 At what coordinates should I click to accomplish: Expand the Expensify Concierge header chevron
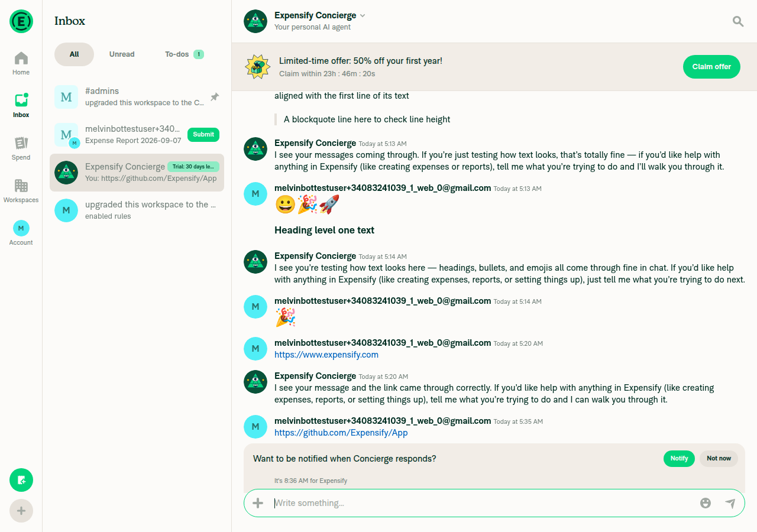tap(363, 15)
